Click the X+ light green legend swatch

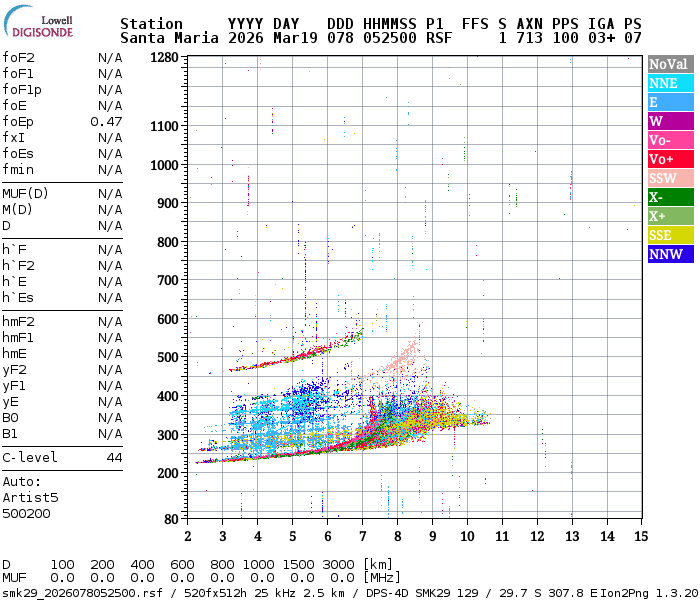coord(670,216)
